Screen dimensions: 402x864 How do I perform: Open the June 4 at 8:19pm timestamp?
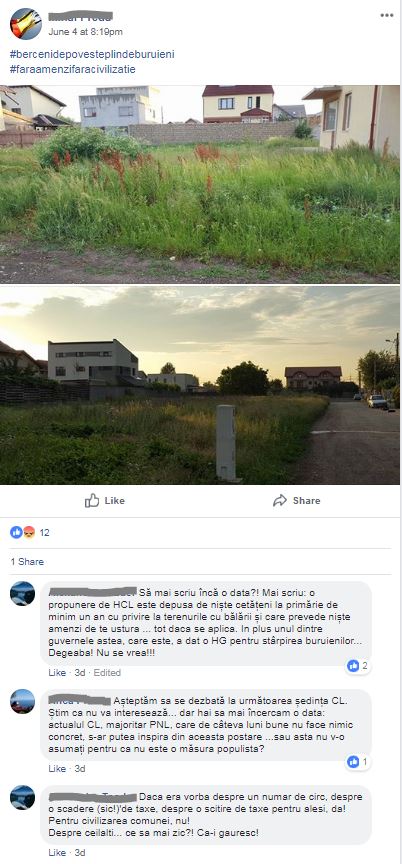(x=85, y=32)
